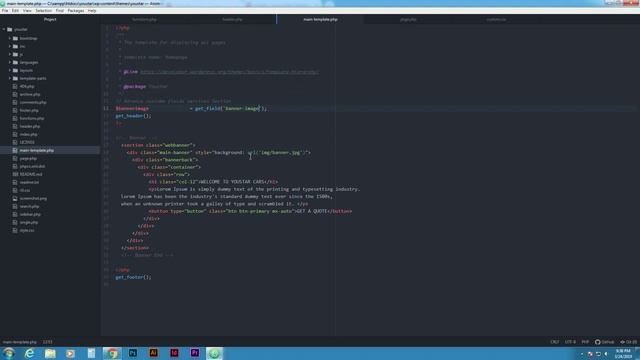Viewport: 640px width, 360px height.
Task: Click the Git status icon in status bar
Action: [629, 342]
